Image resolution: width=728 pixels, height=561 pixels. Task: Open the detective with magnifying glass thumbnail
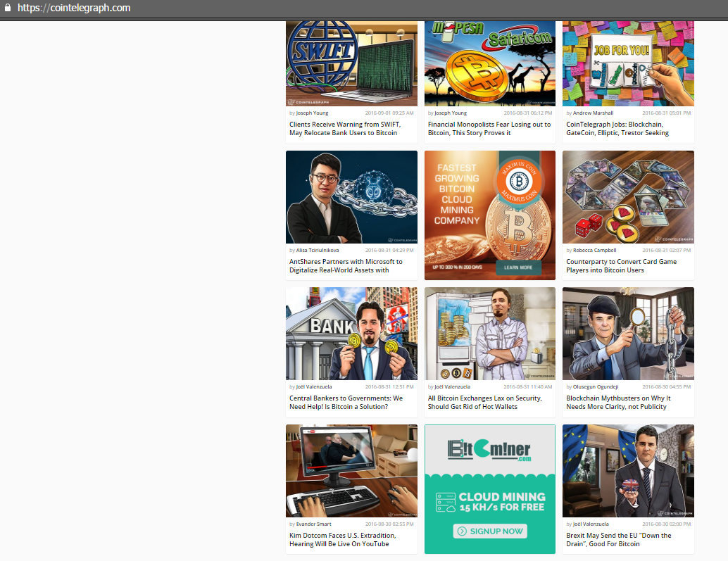point(628,334)
